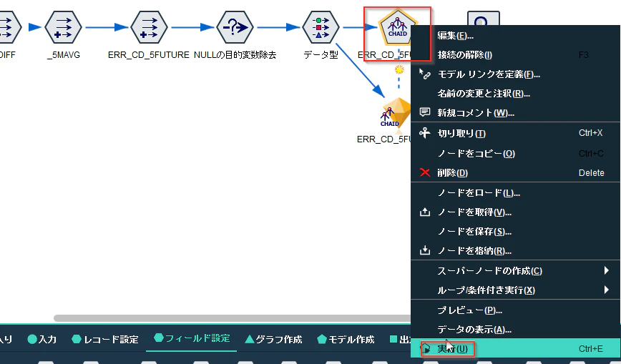Screen dimensions: 621x364
Task: Select the output node beside the context menu
Action: [483, 19]
